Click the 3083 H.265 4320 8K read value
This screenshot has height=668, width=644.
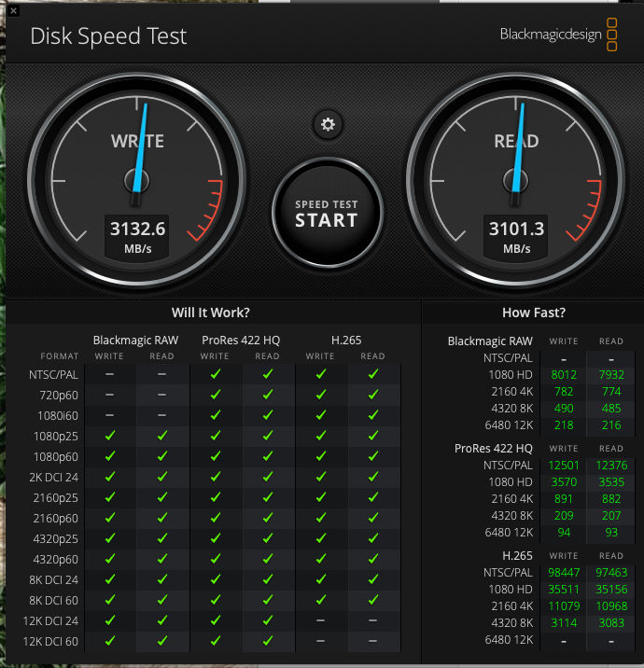tap(611, 623)
